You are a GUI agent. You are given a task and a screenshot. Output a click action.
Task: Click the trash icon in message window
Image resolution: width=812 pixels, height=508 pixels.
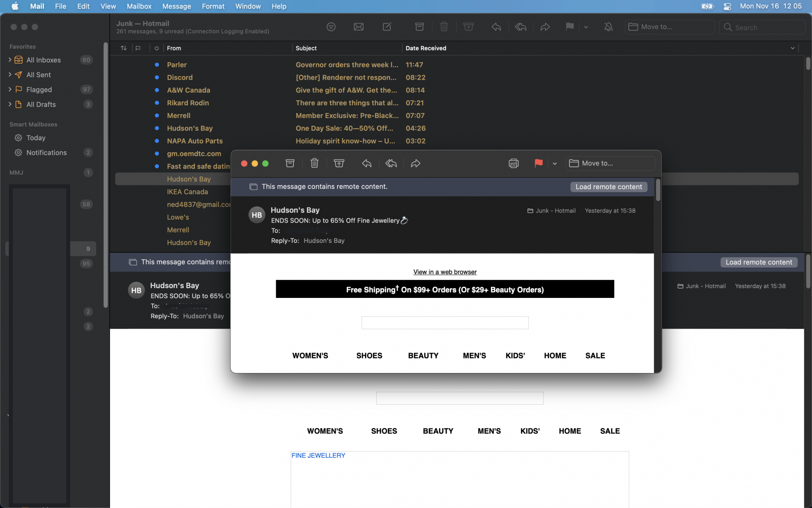click(x=314, y=163)
